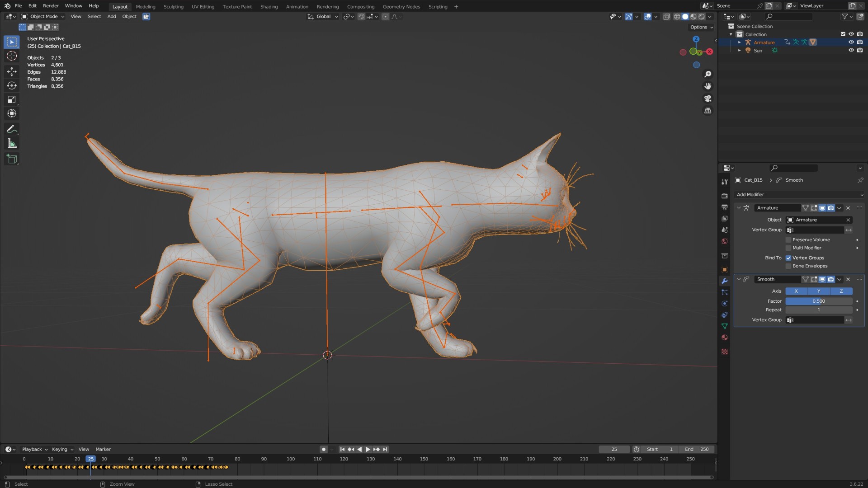The width and height of the screenshot is (868, 488).
Task: Open the Material properties tab
Action: click(x=725, y=338)
